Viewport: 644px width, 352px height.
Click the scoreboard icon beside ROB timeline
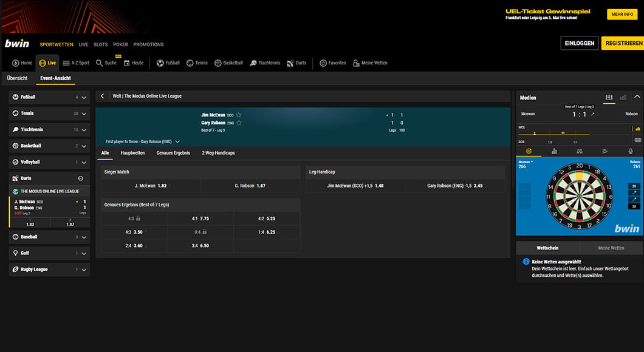[x=638, y=140]
